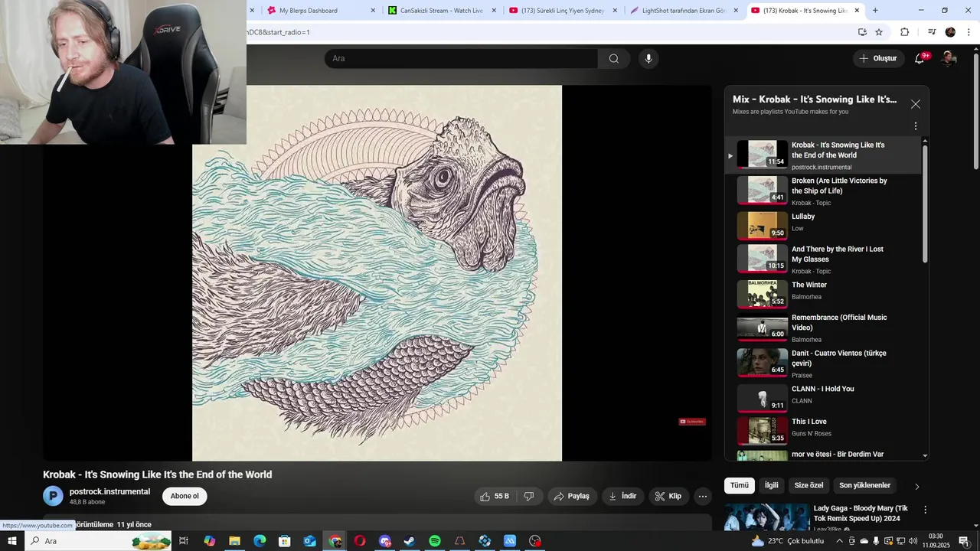Start voice search with the microphone icon

648,59
